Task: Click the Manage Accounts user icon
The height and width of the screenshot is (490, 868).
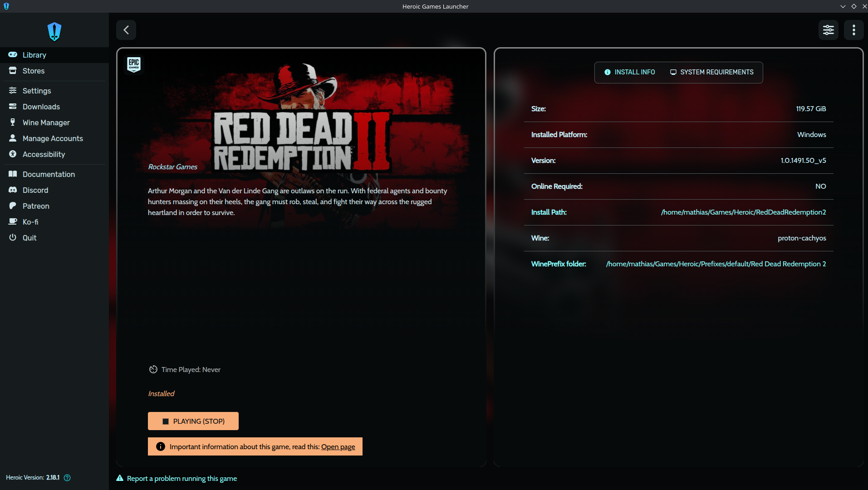Action: [x=13, y=138]
